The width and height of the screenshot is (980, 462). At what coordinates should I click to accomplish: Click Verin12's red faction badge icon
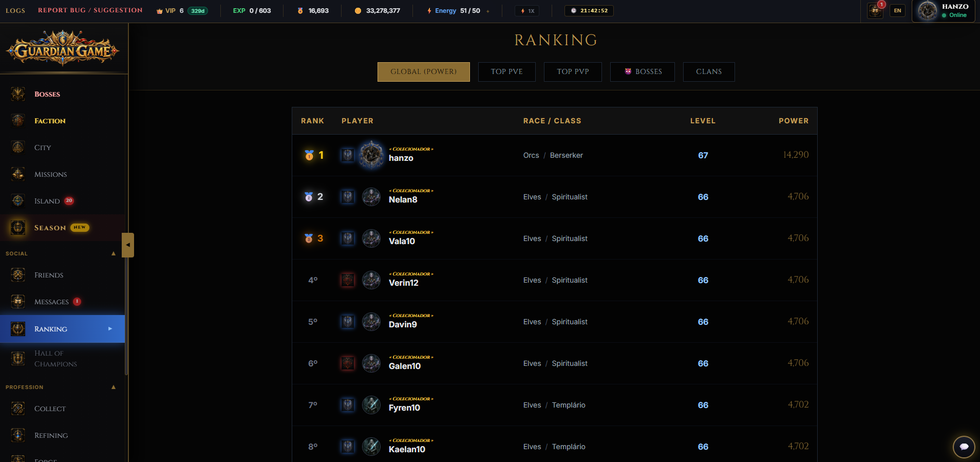(x=348, y=280)
